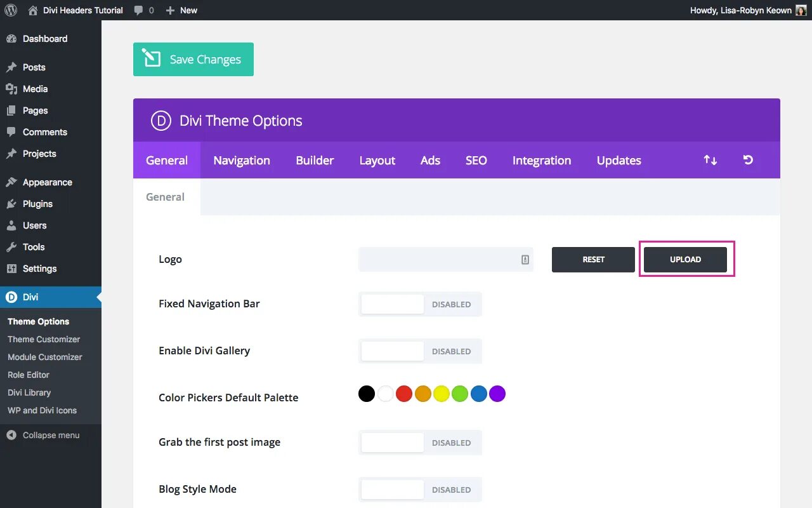Click the Dashboard gauge icon
812x508 pixels.
coord(11,39)
